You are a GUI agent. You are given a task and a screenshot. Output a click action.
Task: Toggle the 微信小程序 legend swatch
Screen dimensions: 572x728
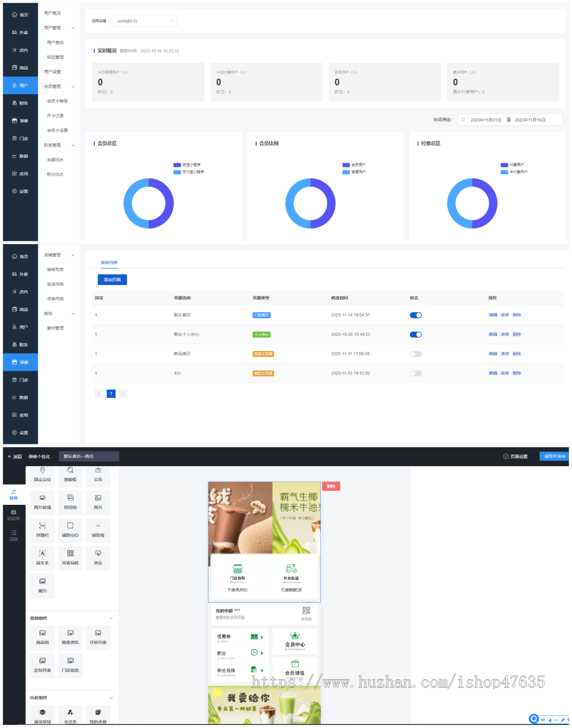pyautogui.click(x=177, y=165)
